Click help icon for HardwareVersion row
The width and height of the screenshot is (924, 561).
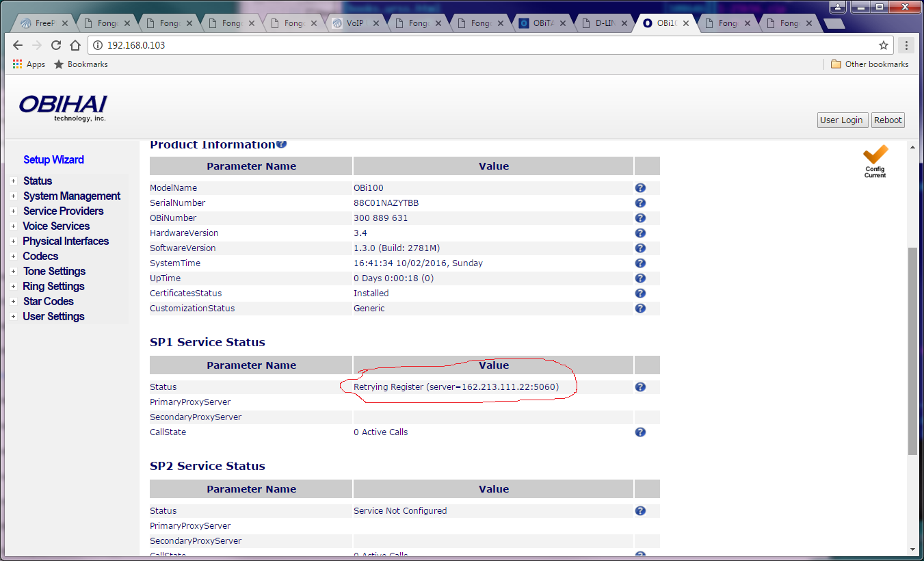click(x=640, y=233)
